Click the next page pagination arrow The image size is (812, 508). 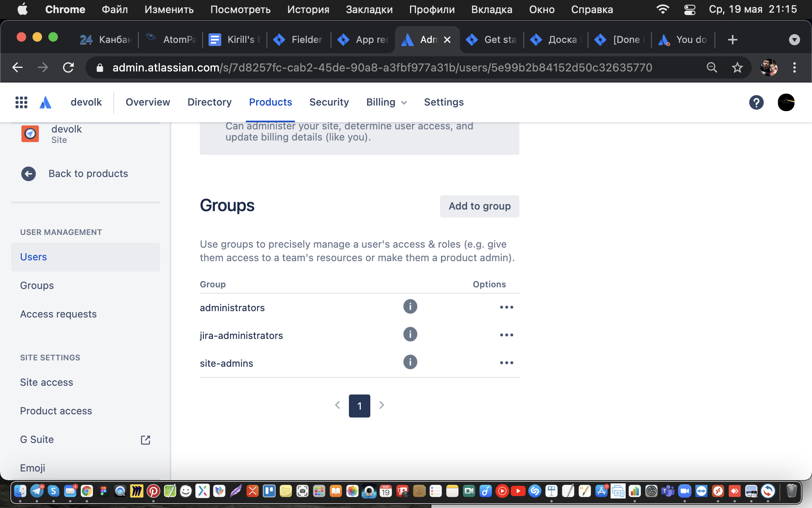(381, 405)
